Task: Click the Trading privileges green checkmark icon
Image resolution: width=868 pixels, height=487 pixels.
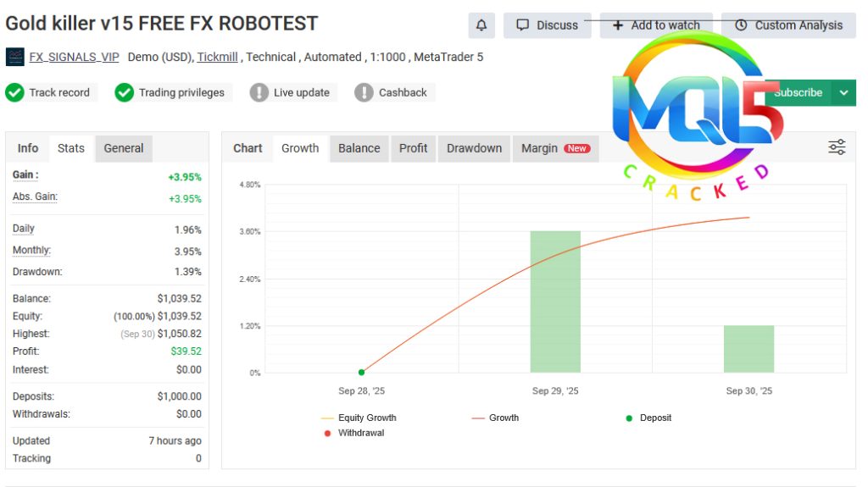Action: [x=125, y=92]
